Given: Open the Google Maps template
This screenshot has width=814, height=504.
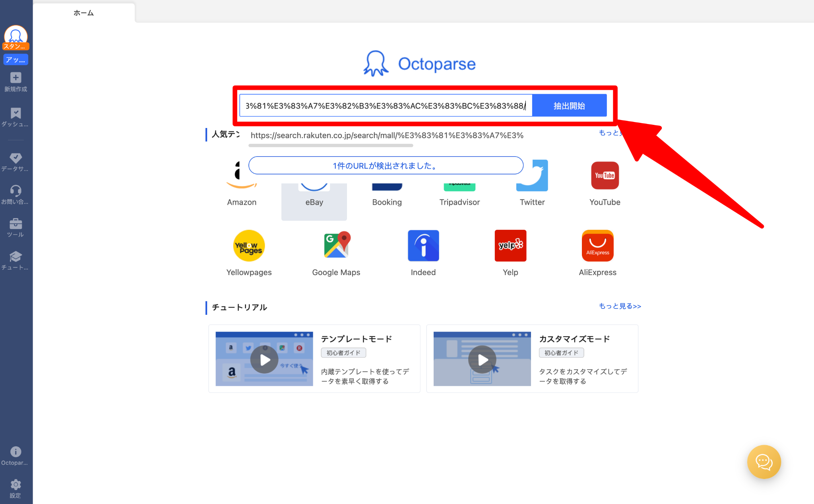Looking at the screenshot, I should [336, 253].
